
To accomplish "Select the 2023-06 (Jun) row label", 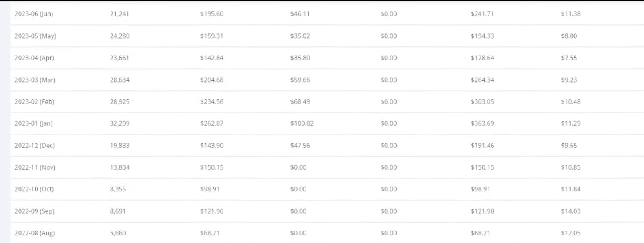I will point(34,14).
